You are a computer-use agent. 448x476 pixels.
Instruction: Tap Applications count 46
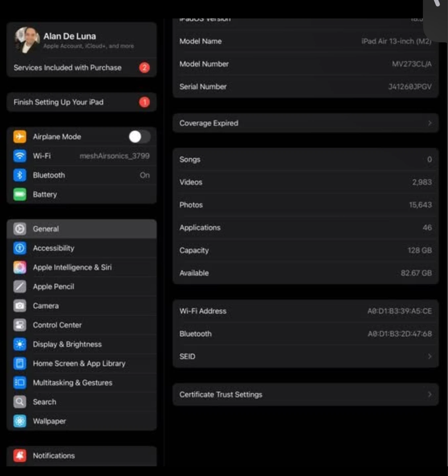click(x=427, y=227)
